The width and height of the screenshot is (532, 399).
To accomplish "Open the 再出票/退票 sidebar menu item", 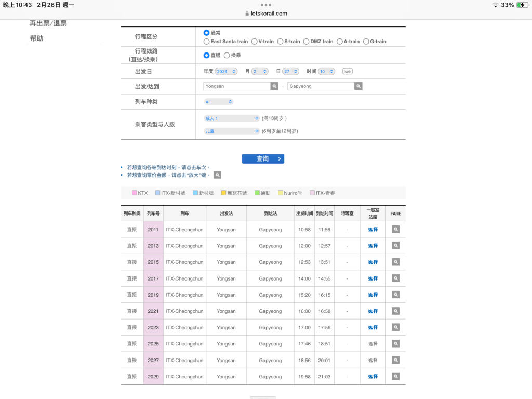I will tap(48, 23).
